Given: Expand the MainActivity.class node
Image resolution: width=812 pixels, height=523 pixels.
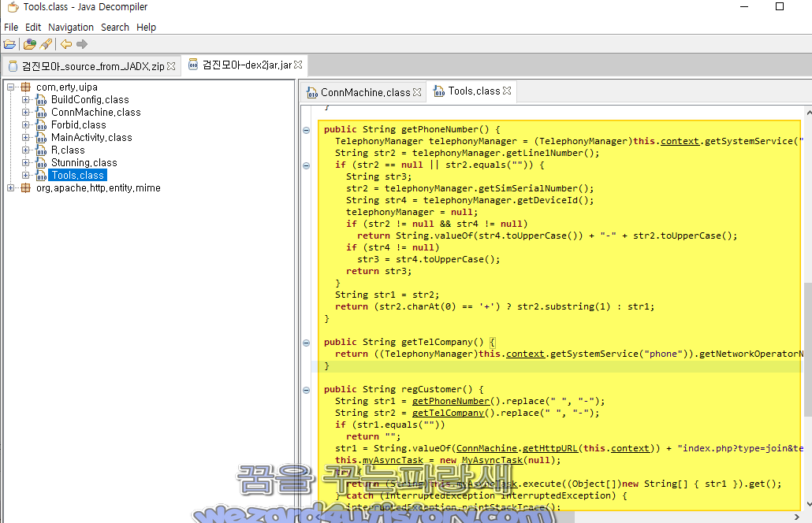Looking at the screenshot, I should 25,138.
